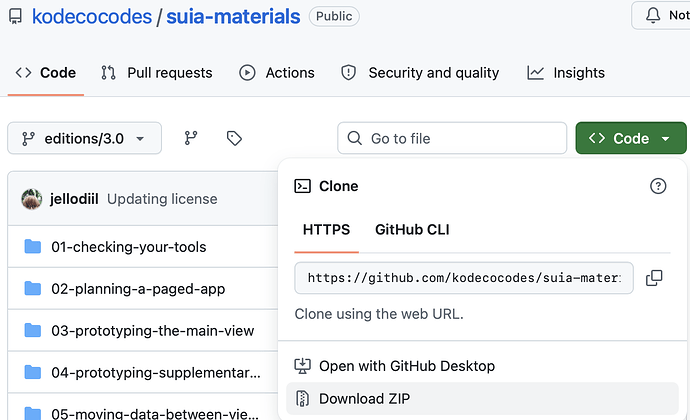Image resolution: width=690 pixels, height=420 pixels.
Task: Click the Public visibility badge
Action: [334, 16]
